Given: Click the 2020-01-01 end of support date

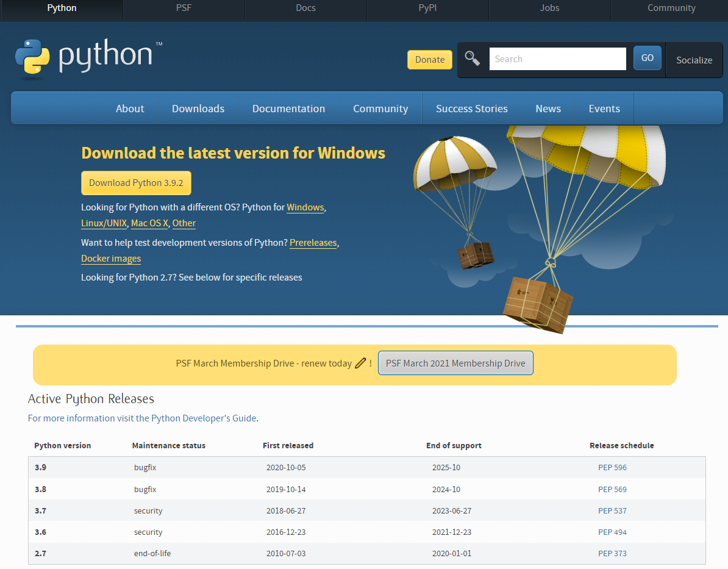Looking at the screenshot, I should [x=452, y=553].
